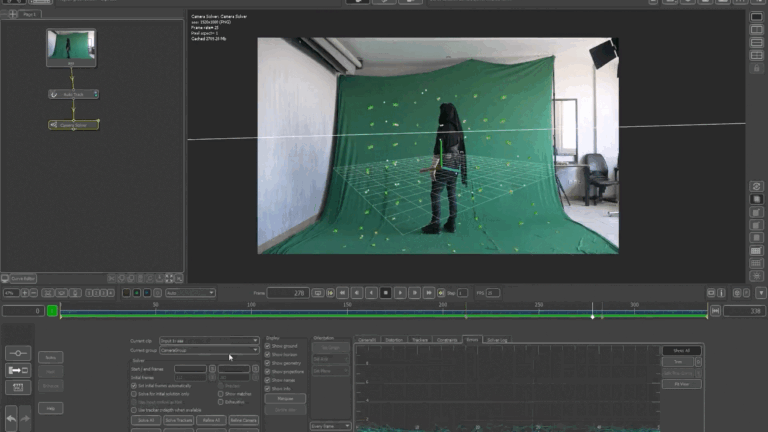Click the end frame field showing 338
The height and width of the screenshot is (432, 768).
pos(744,311)
